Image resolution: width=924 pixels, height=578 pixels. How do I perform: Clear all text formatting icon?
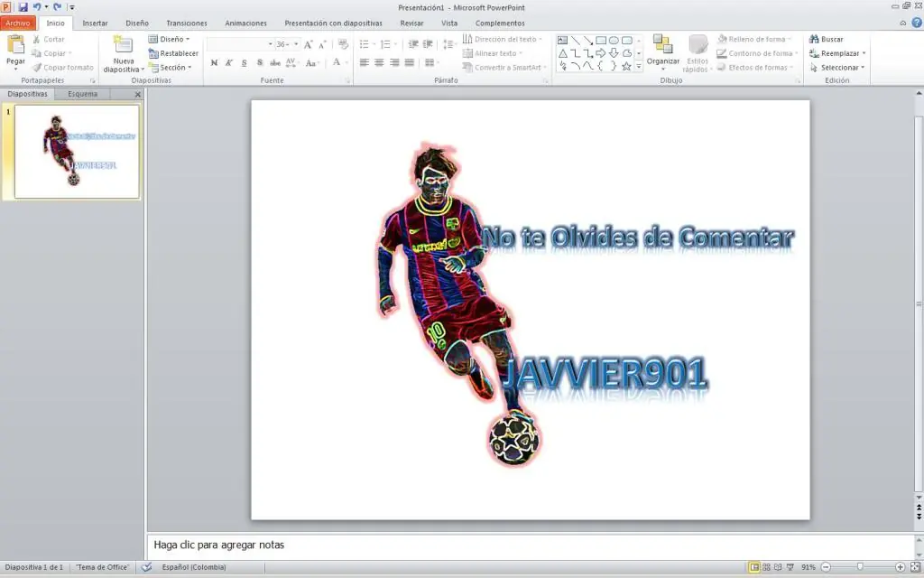[x=343, y=44]
